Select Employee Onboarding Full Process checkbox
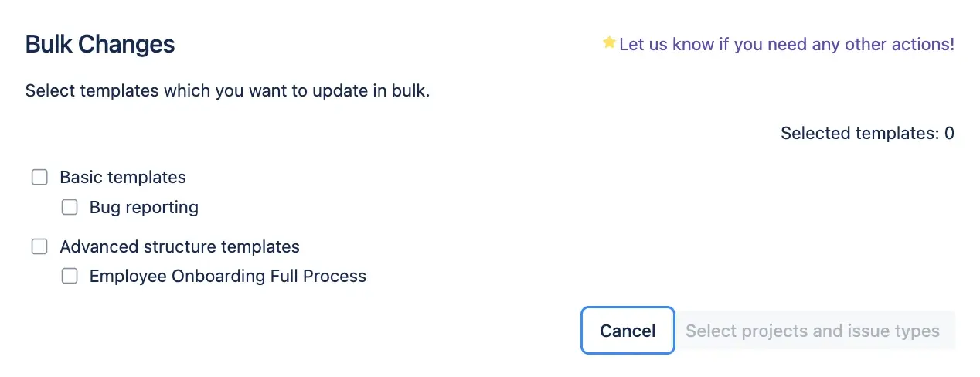Viewport: 980px width, 377px height. [70, 276]
